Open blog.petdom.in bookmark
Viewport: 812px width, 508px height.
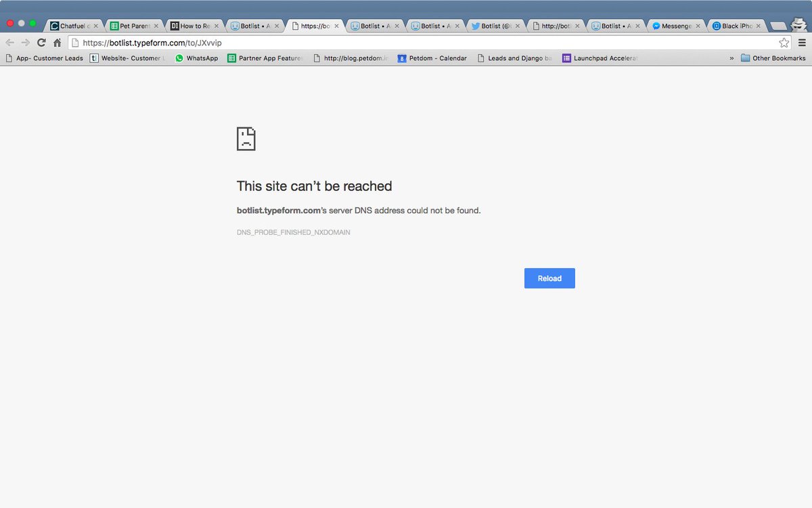pos(351,58)
